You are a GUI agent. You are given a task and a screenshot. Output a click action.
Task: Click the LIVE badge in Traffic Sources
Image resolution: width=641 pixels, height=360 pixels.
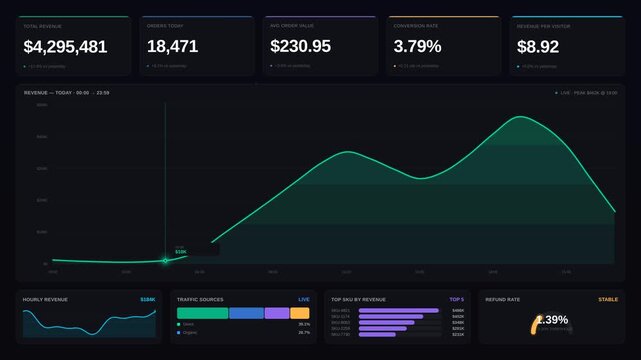click(x=304, y=300)
